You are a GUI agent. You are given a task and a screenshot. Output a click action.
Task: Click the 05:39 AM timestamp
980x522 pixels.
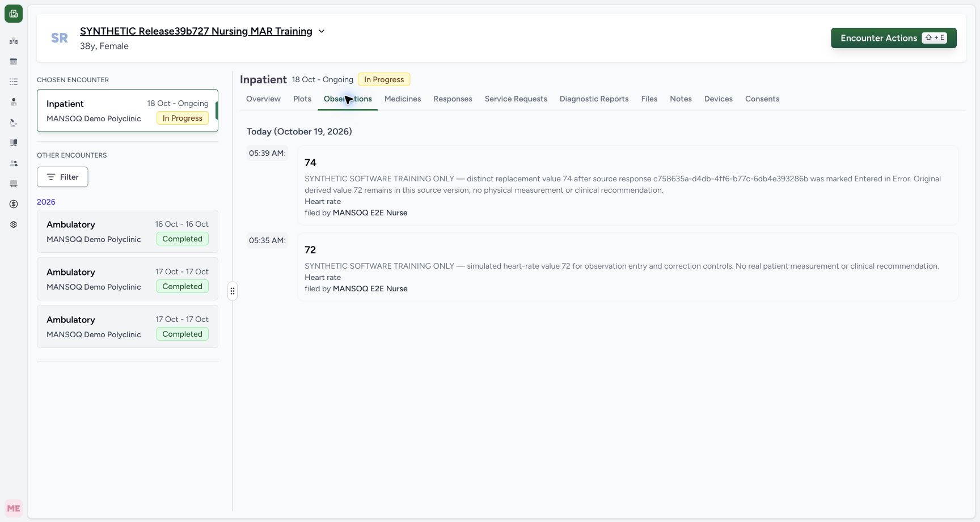tap(267, 153)
